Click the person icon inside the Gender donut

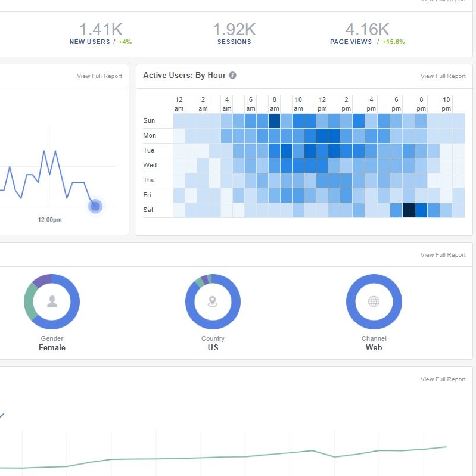(52, 301)
